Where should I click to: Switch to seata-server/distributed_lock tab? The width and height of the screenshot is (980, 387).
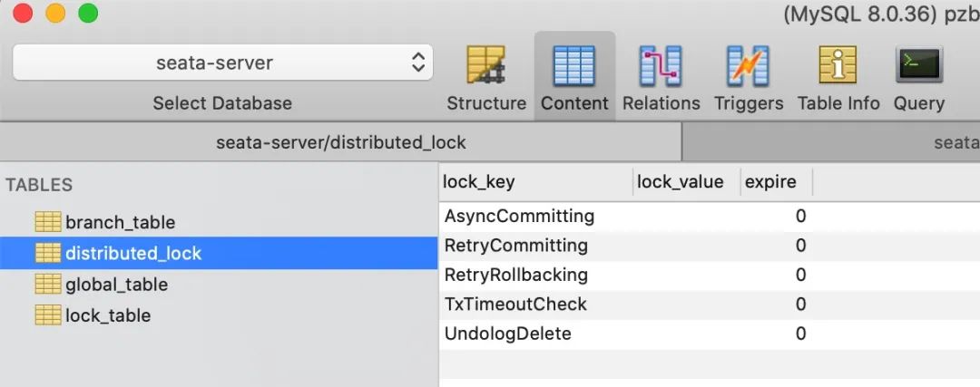click(340, 143)
